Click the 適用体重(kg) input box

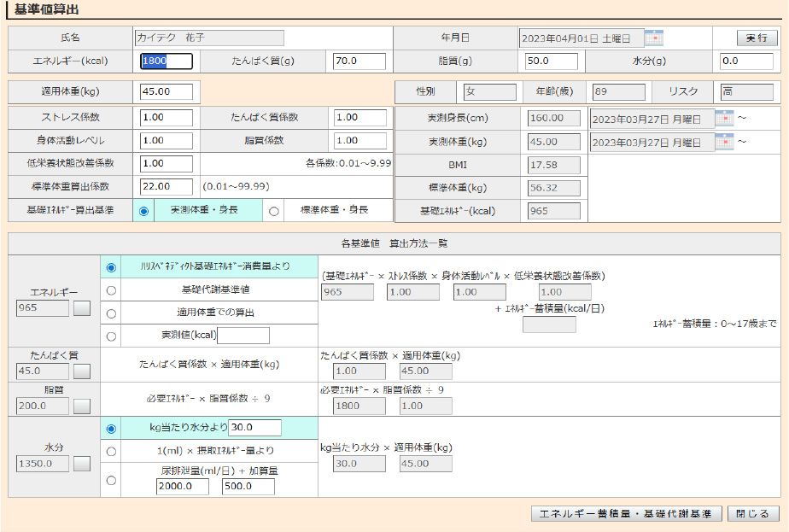coord(167,91)
